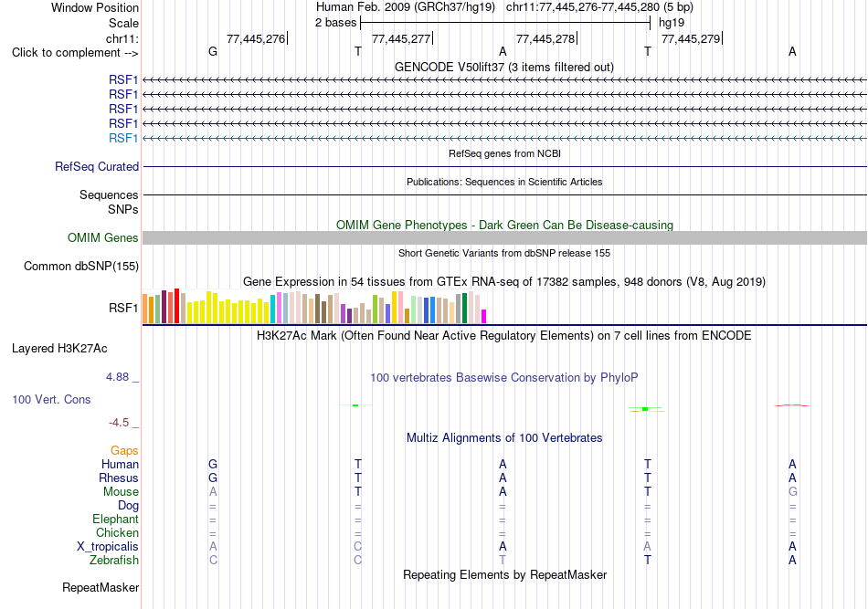Click the RefSeq Curated track label

[x=97, y=166]
